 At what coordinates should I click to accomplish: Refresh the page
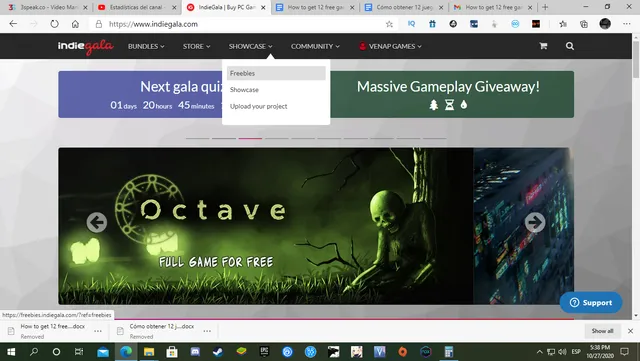[54, 24]
